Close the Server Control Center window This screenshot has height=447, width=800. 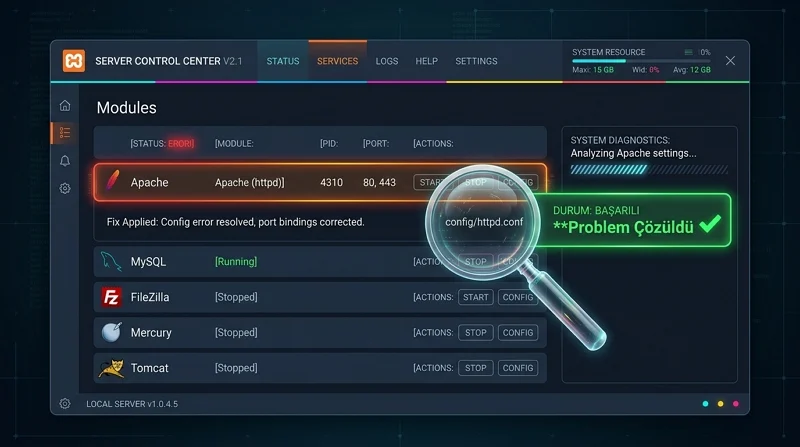coord(731,61)
